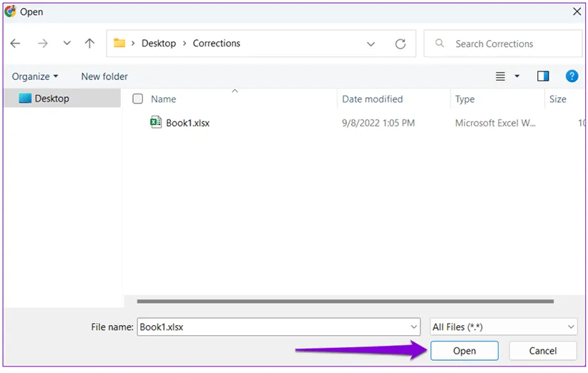Click the Back navigation arrow

click(x=15, y=44)
